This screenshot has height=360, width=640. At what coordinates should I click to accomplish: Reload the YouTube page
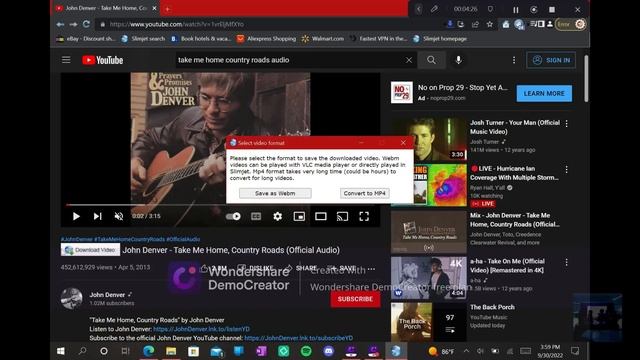click(x=86, y=24)
